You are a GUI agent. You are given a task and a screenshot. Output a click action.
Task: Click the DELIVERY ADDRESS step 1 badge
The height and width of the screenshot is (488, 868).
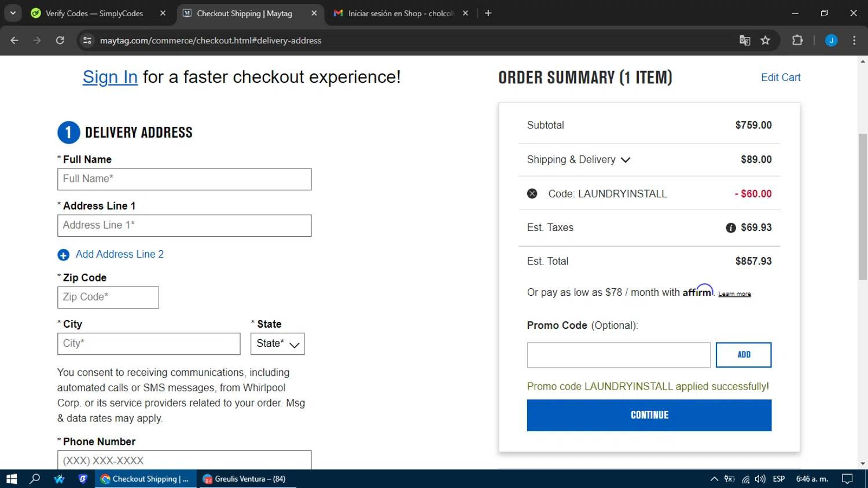point(68,133)
